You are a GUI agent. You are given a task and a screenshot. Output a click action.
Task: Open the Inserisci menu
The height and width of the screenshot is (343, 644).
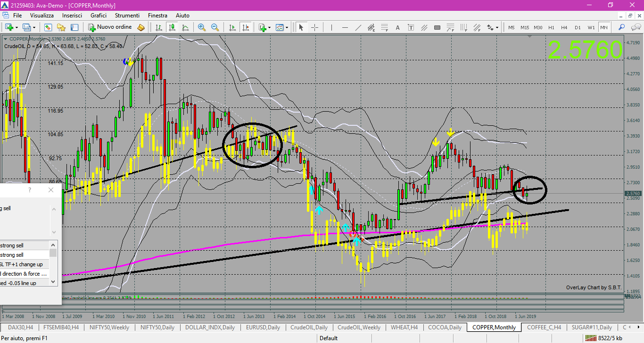[72, 16]
